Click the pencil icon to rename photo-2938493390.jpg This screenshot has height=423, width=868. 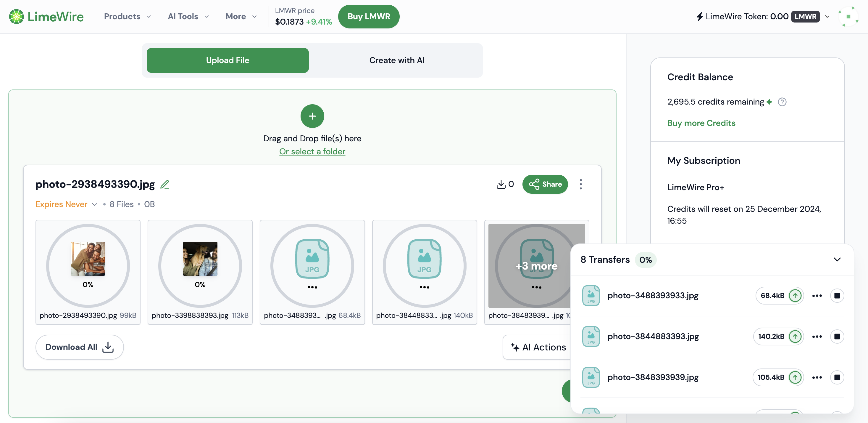tap(165, 185)
